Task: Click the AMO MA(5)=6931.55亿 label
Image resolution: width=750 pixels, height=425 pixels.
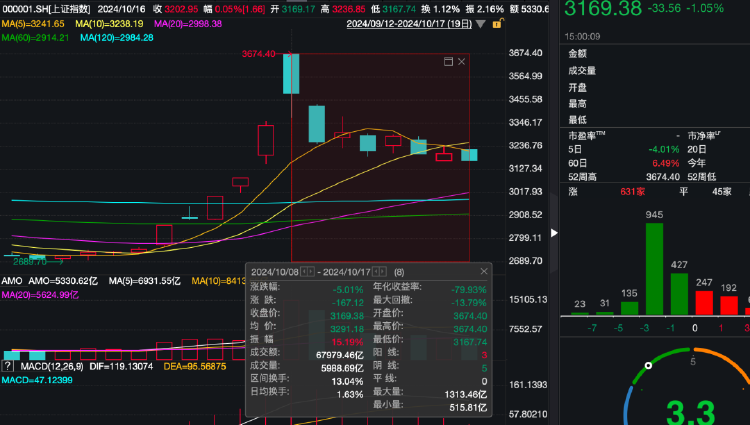Action: (x=144, y=281)
